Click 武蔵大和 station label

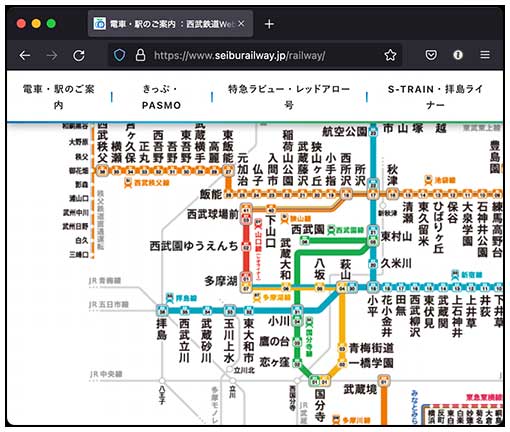point(286,259)
